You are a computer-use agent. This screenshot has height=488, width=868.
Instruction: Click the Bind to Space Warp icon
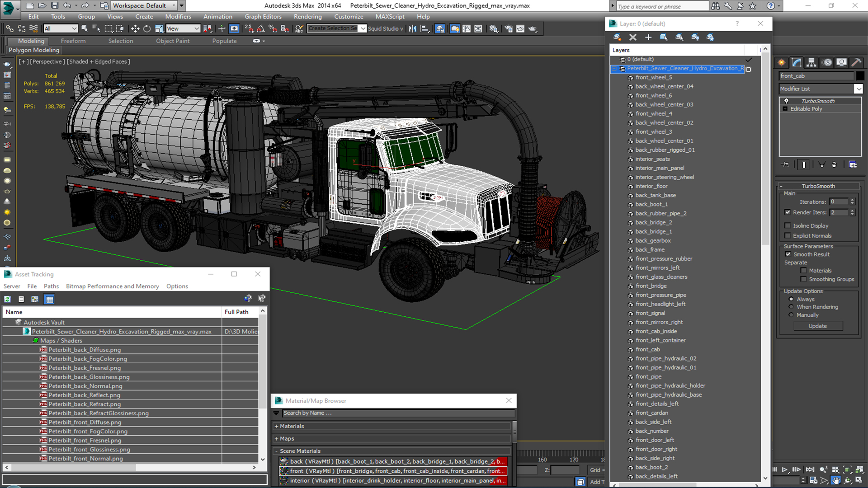tap(33, 28)
